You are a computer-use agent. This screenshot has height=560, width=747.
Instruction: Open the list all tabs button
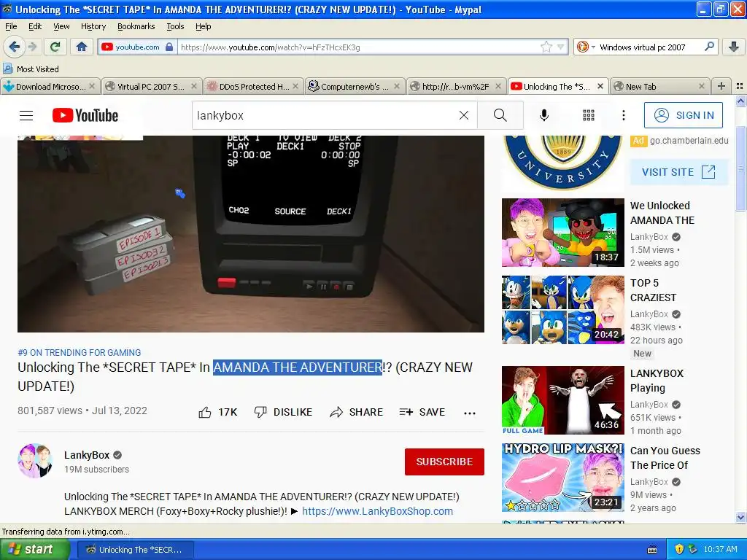pyautogui.click(x=740, y=86)
